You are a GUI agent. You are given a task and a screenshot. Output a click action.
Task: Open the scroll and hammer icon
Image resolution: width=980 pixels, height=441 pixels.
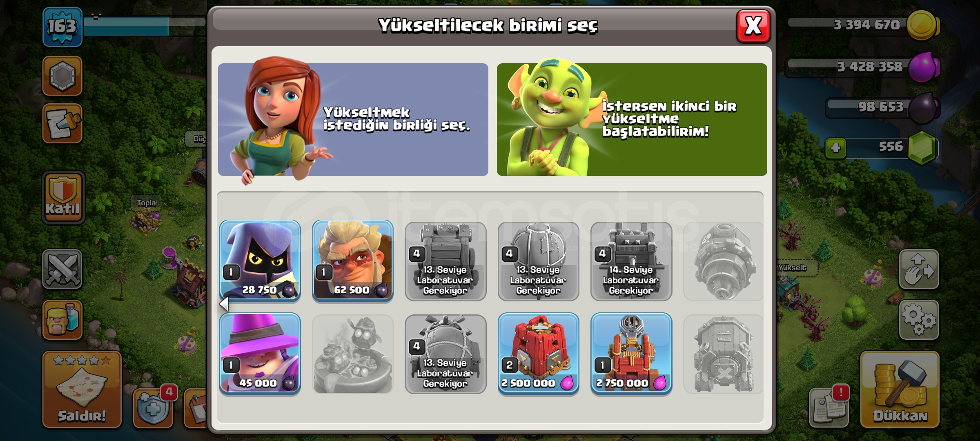tap(62, 123)
